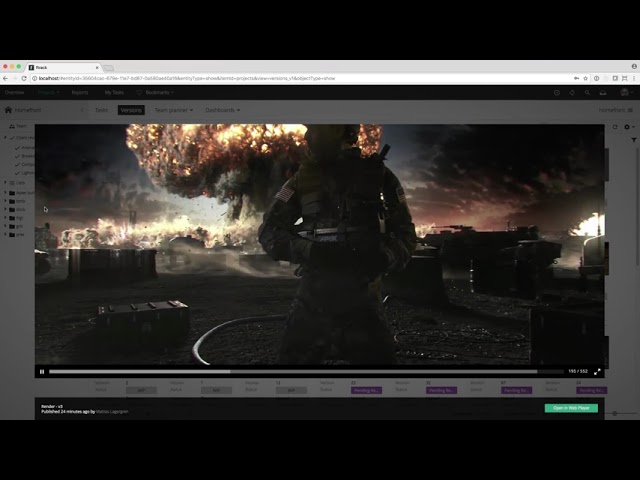
Task: Click the Pending status under version 23
Action: 367,390
